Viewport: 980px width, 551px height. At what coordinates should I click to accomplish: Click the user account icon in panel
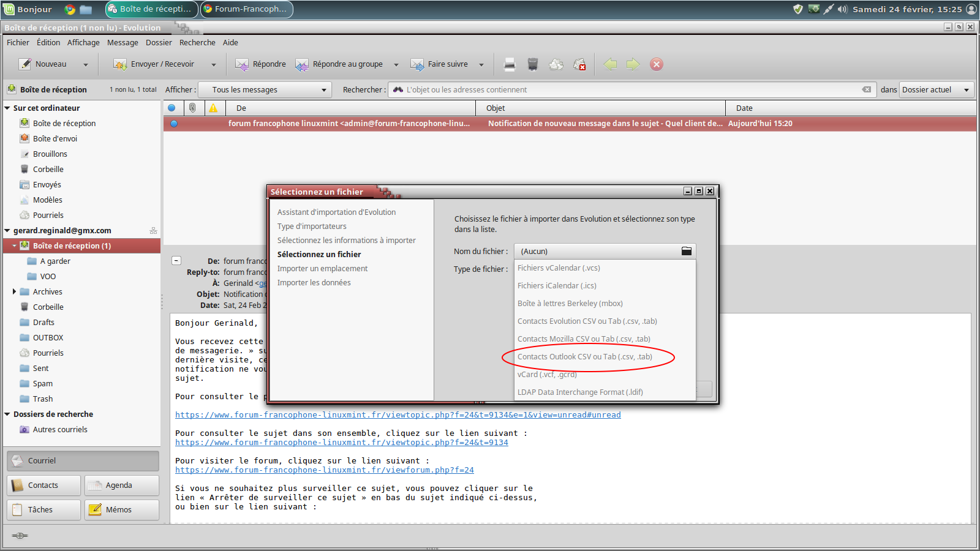(x=971, y=9)
